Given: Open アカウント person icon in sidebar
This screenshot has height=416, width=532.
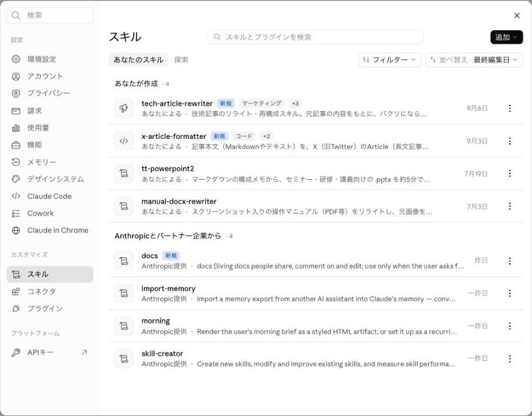Looking at the screenshot, I should coord(16,76).
